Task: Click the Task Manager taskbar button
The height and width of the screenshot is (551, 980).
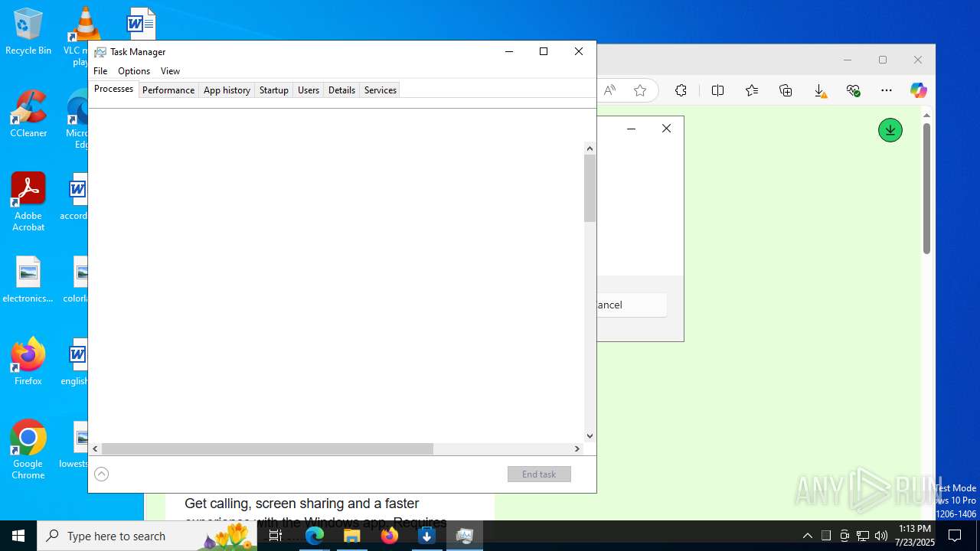Action: pyautogui.click(x=465, y=536)
